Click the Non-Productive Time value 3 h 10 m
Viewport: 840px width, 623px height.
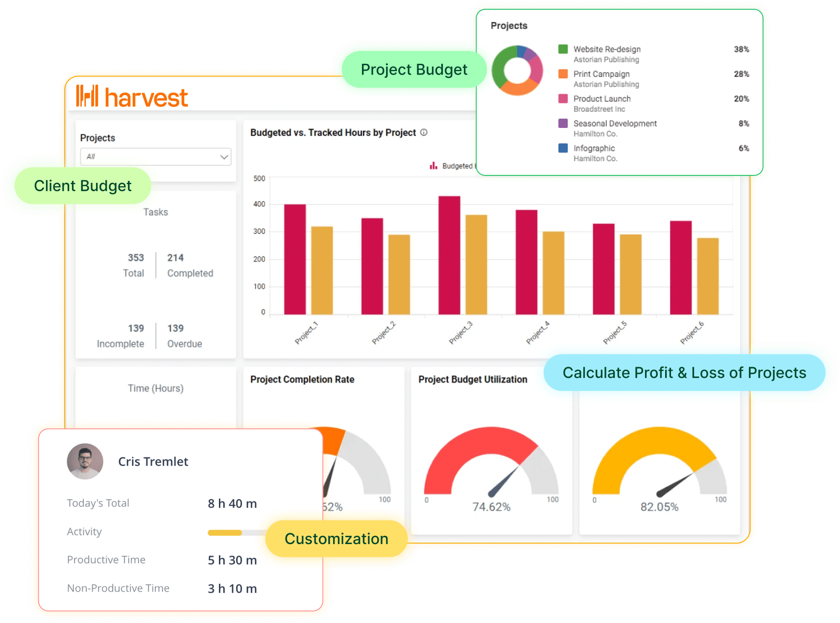[x=232, y=589]
